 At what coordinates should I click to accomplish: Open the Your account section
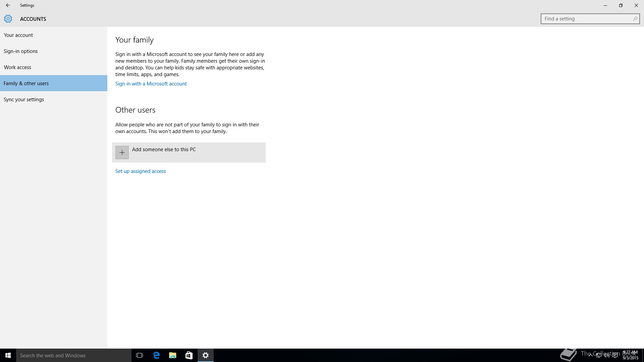18,35
